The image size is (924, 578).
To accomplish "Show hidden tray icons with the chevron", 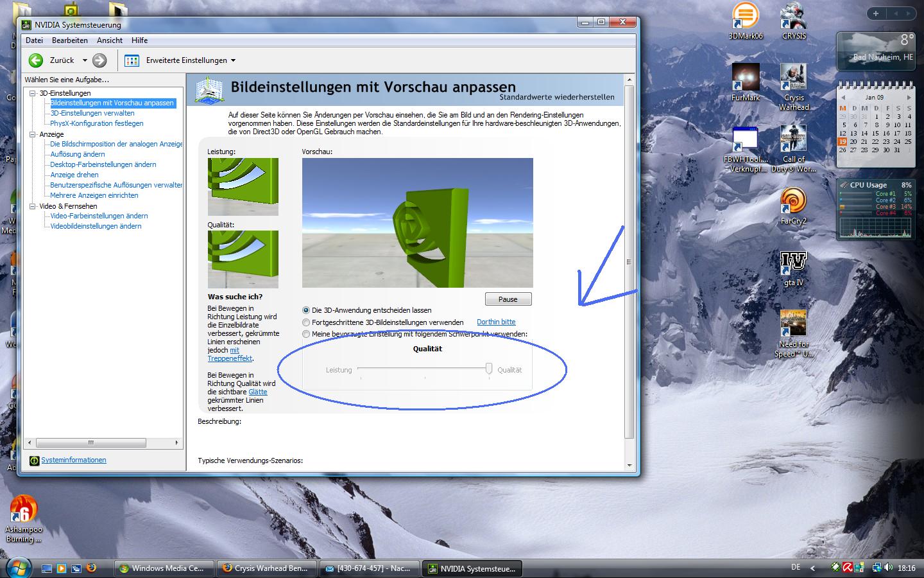I will [x=813, y=568].
